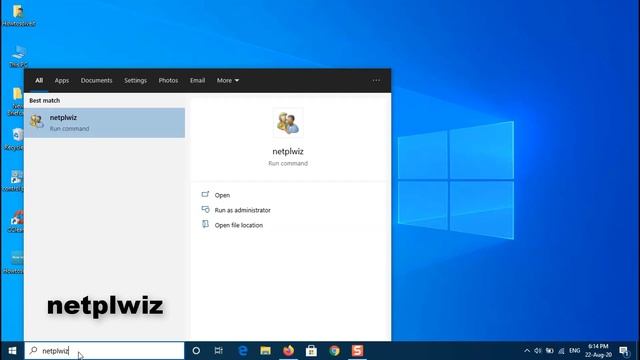The image size is (640, 360).
Task: Click the search magnifier icon
Action: 33,350
